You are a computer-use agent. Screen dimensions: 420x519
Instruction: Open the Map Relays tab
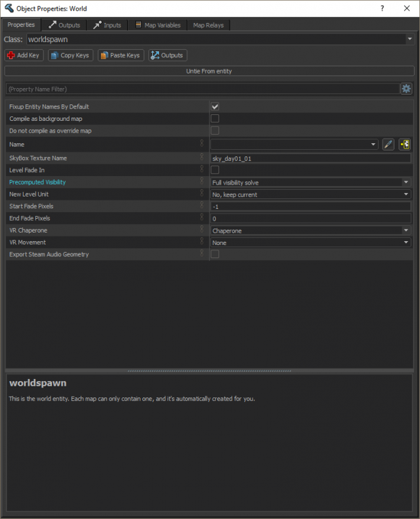tap(208, 25)
